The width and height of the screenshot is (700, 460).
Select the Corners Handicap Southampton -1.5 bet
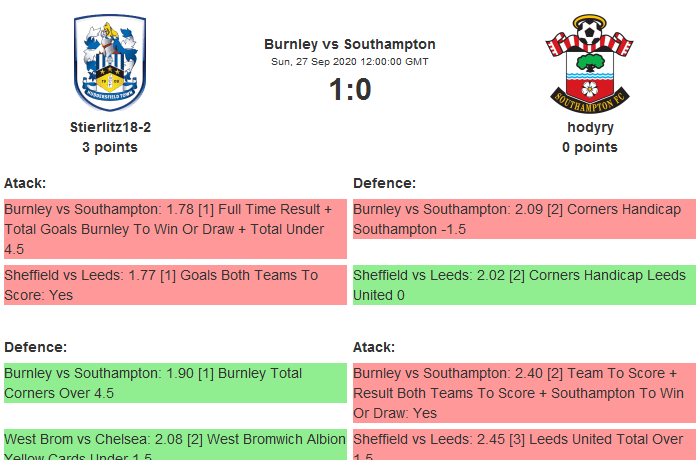(524, 219)
